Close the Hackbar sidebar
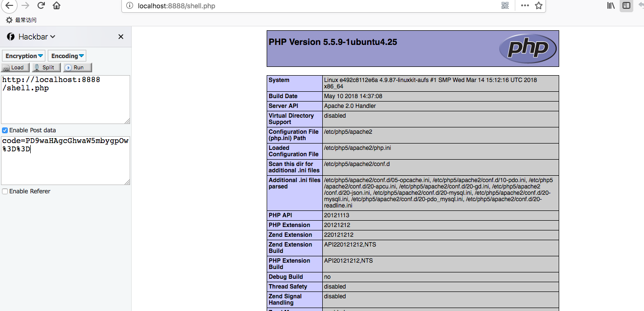The image size is (644, 311). coord(121,37)
